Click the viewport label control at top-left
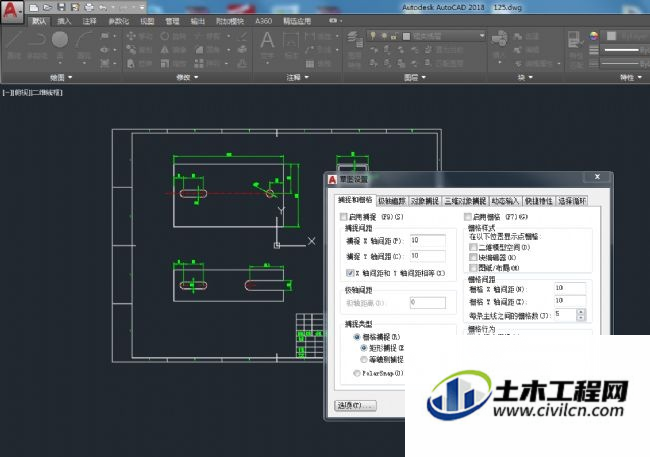Screen dimensions: 650x457 coord(33,92)
